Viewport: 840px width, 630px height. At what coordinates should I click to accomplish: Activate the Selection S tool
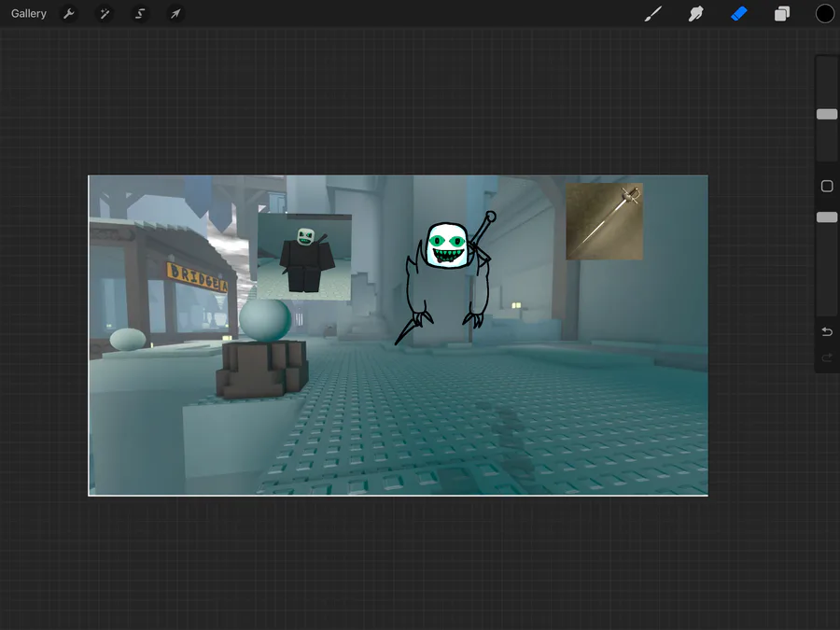pos(140,13)
